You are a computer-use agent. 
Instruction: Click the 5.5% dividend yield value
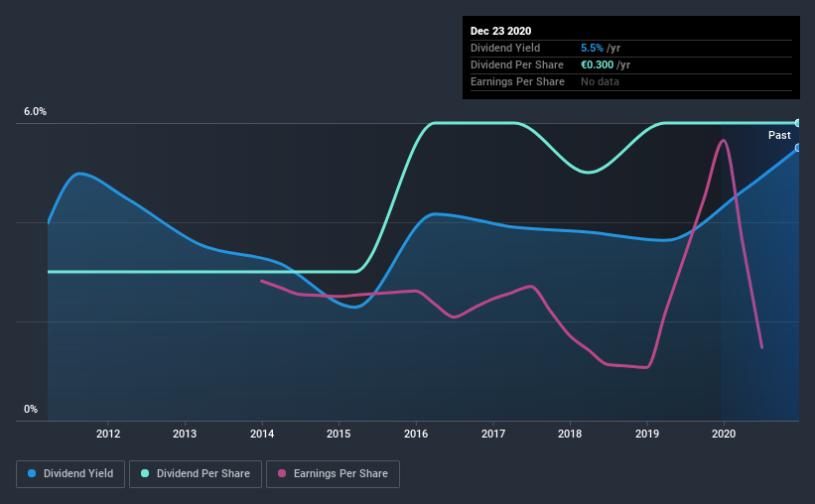click(592, 48)
